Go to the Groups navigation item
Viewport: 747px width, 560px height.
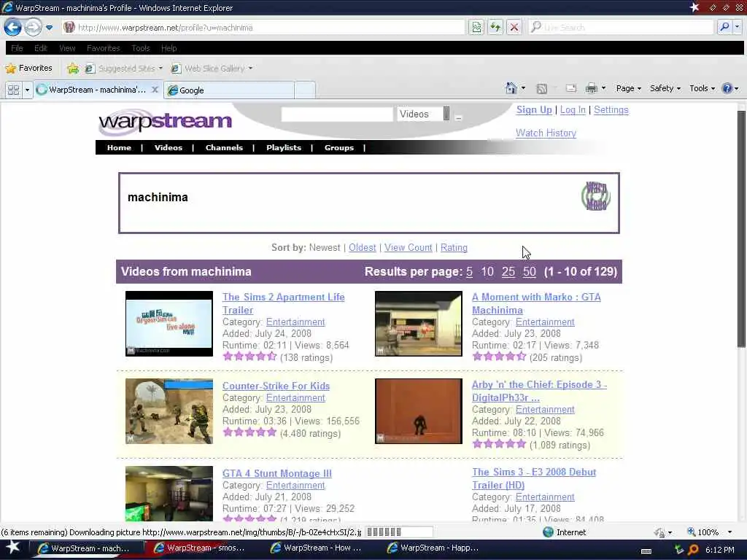point(339,147)
